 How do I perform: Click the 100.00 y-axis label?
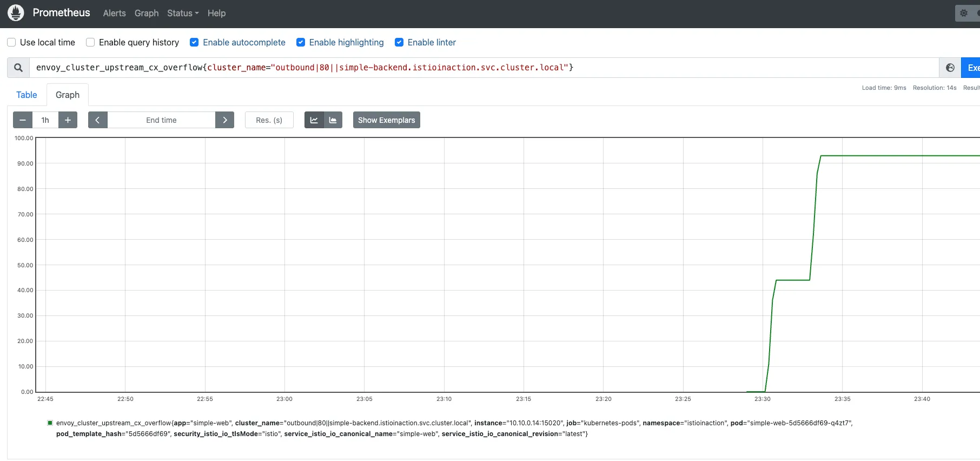(x=24, y=138)
